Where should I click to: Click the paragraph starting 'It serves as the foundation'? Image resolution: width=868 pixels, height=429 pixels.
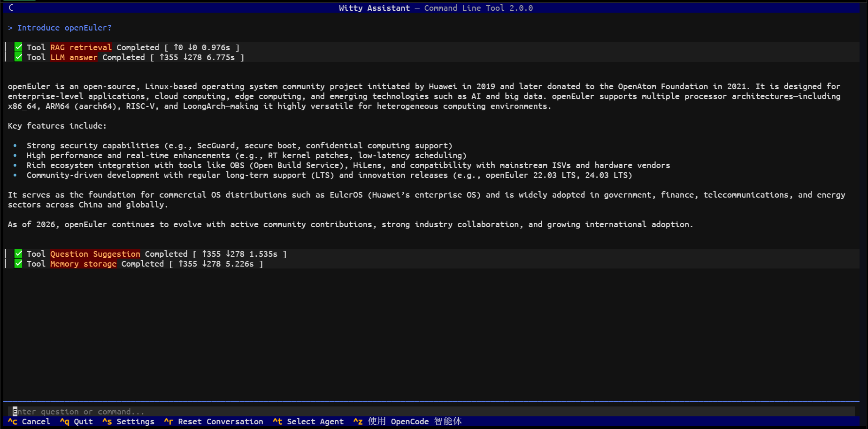click(x=427, y=199)
